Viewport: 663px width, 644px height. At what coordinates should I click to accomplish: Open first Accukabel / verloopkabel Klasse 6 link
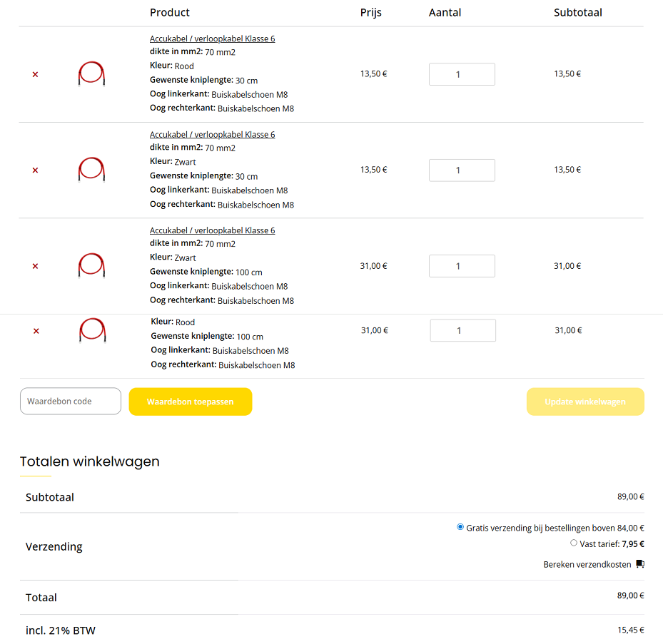(212, 39)
